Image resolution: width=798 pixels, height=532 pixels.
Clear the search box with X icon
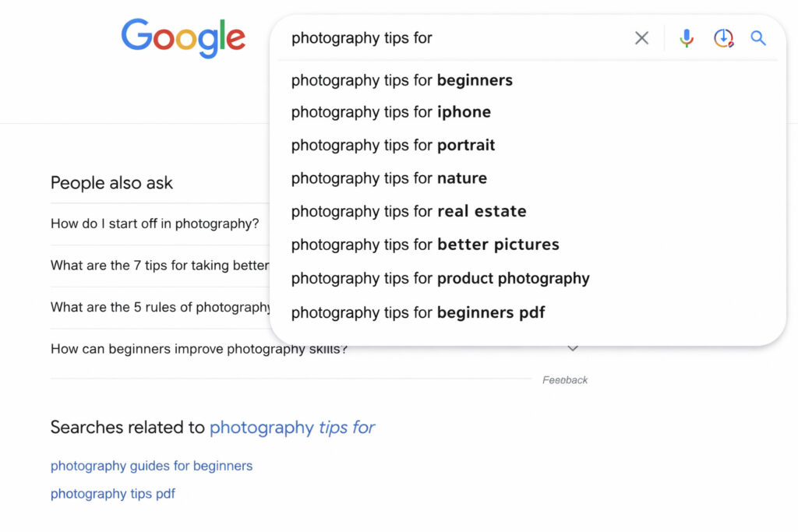[641, 38]
